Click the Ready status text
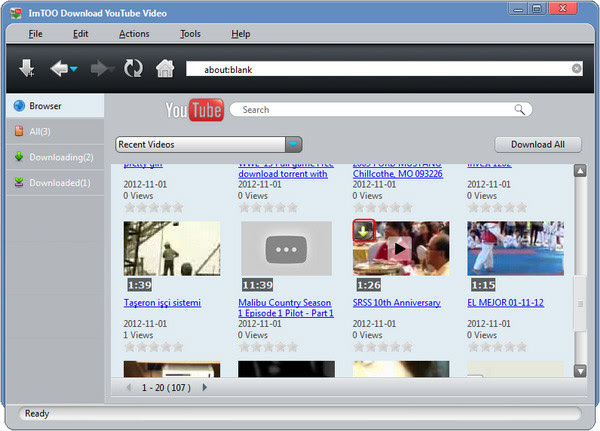This screenshot has width=600, height=431. pos(37,414)
